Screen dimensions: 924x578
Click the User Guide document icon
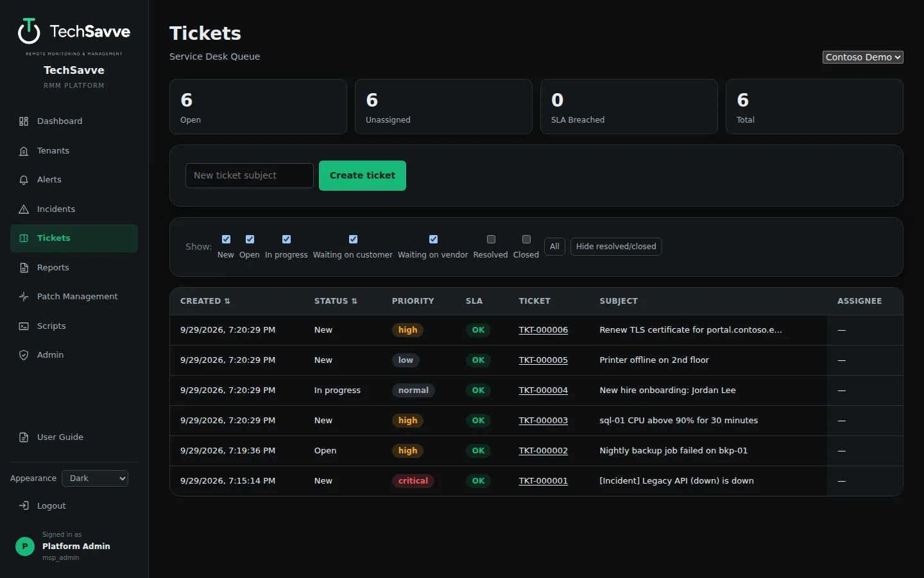click(24, 437)
